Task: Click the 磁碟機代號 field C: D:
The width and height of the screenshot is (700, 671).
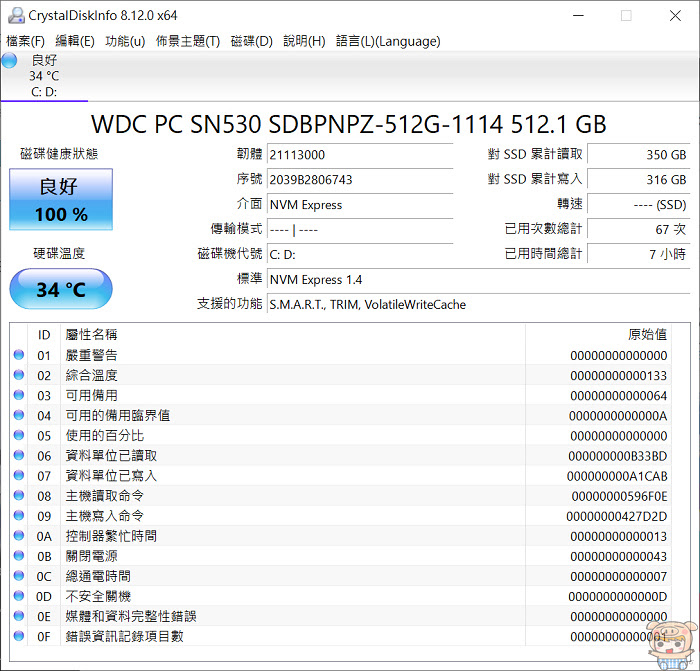Action: [x=360, y=254]
